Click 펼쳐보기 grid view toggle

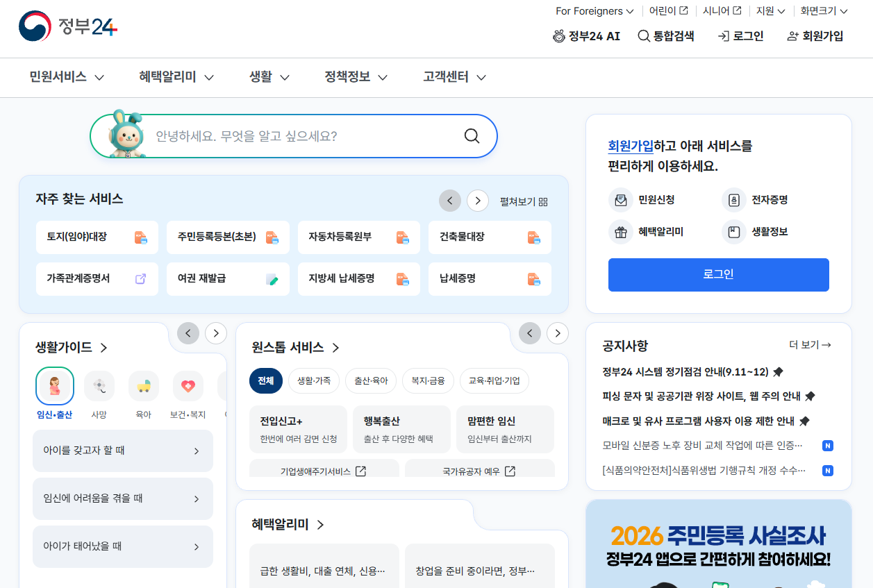click(524, 201)
